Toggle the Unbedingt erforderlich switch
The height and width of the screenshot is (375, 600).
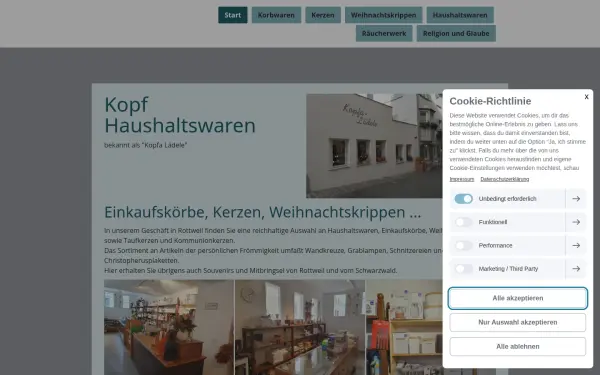(463, 199)
